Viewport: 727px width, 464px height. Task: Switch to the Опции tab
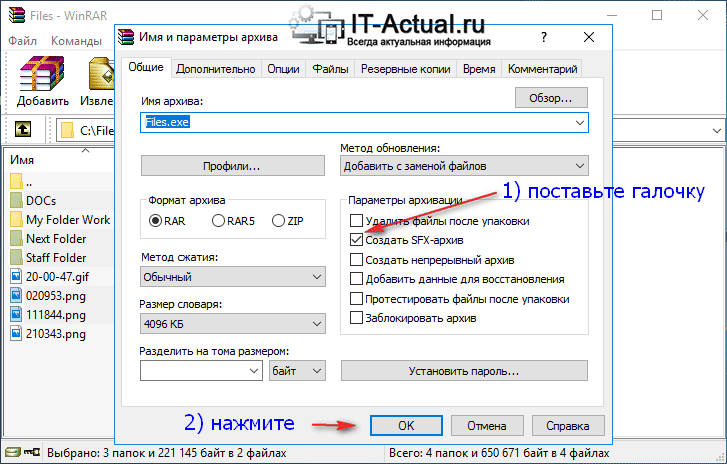[x=283, y=69]
